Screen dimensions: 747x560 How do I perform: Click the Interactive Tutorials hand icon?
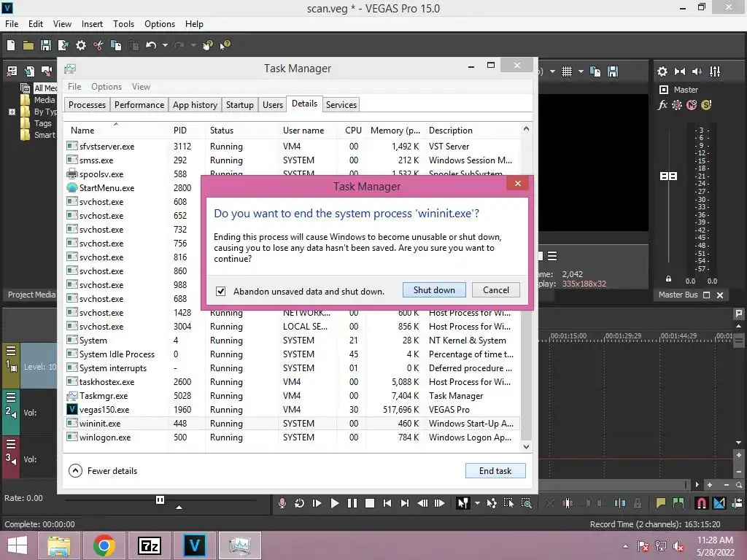click(208, 45)
